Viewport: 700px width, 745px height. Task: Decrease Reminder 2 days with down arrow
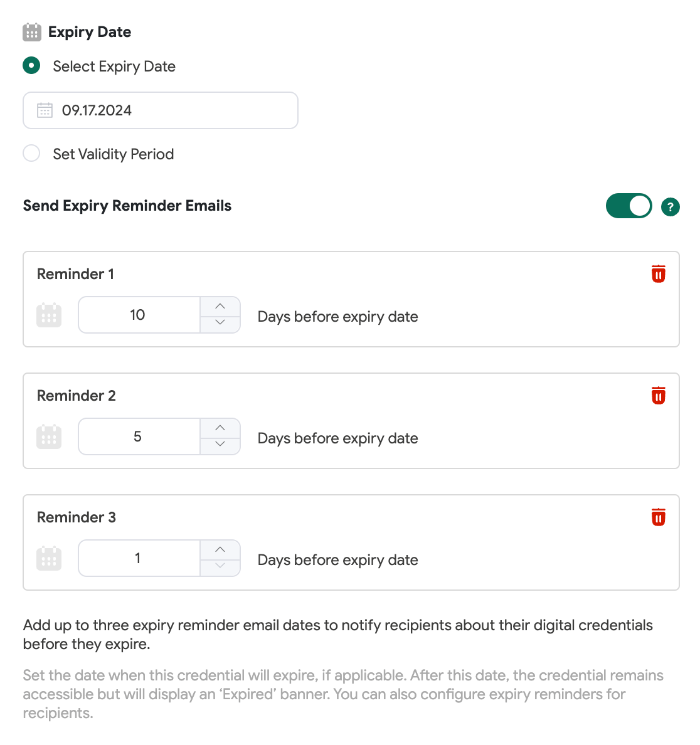click(x=220, y=445)
